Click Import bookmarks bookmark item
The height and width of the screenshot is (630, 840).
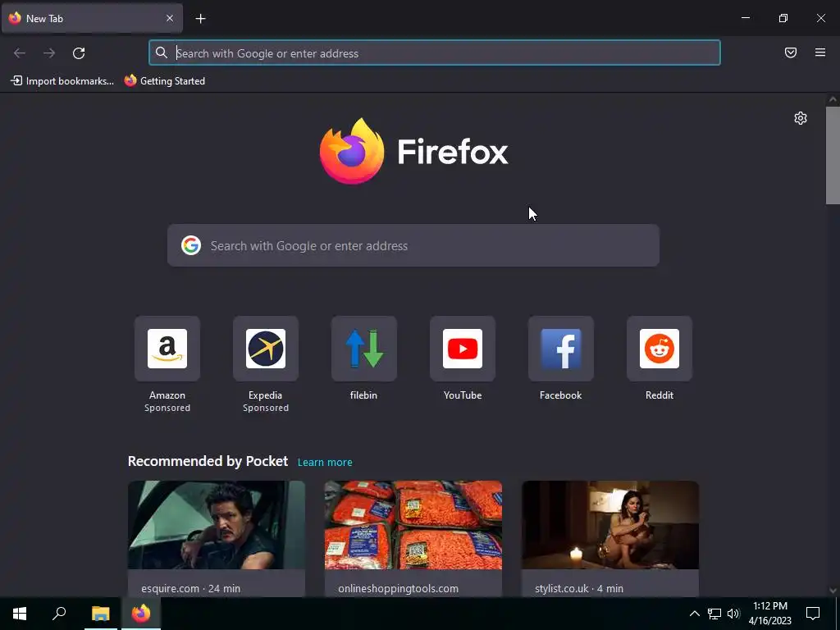62,81
